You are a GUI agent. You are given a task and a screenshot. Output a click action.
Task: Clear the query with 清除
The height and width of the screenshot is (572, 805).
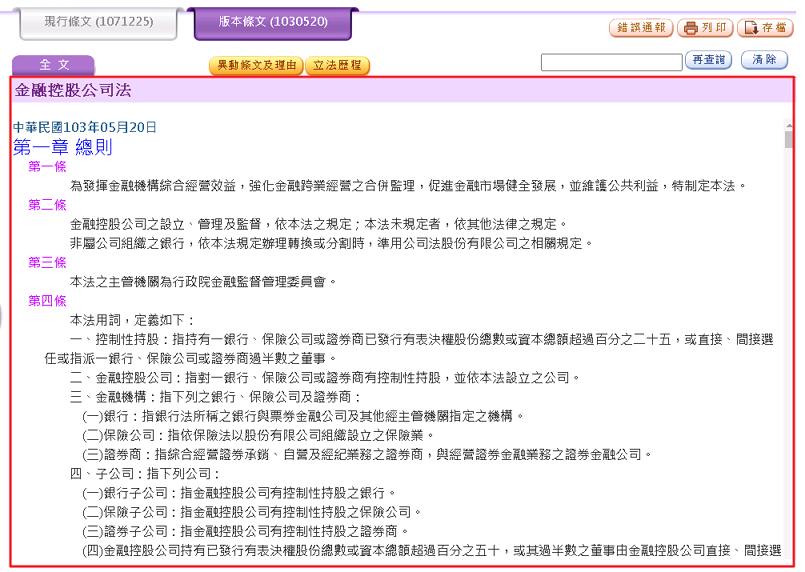pos(764,61)
